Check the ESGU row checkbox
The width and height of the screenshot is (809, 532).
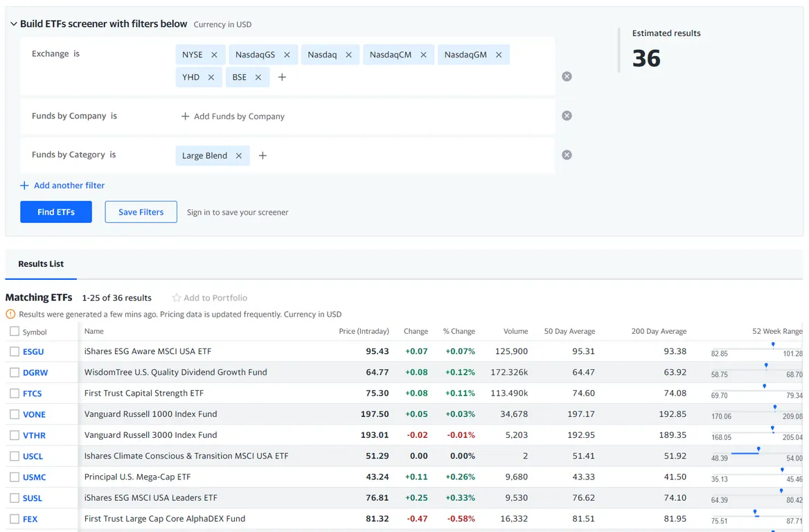click(15, 351)
